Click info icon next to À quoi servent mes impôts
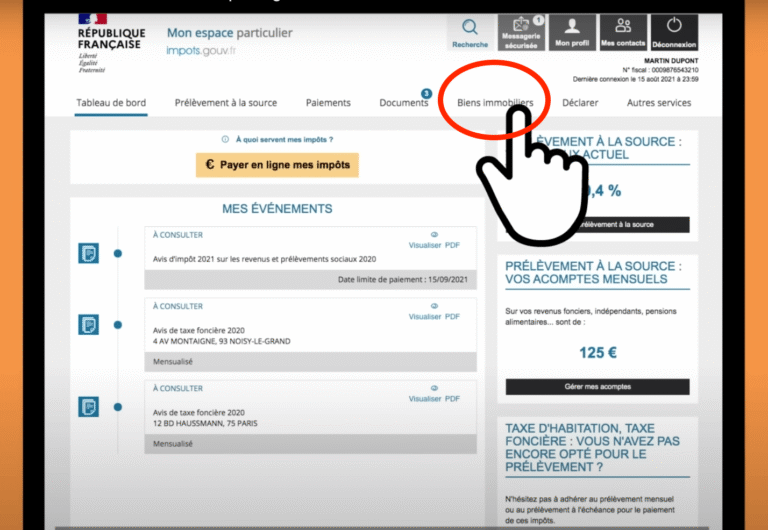 coord(225,140)
